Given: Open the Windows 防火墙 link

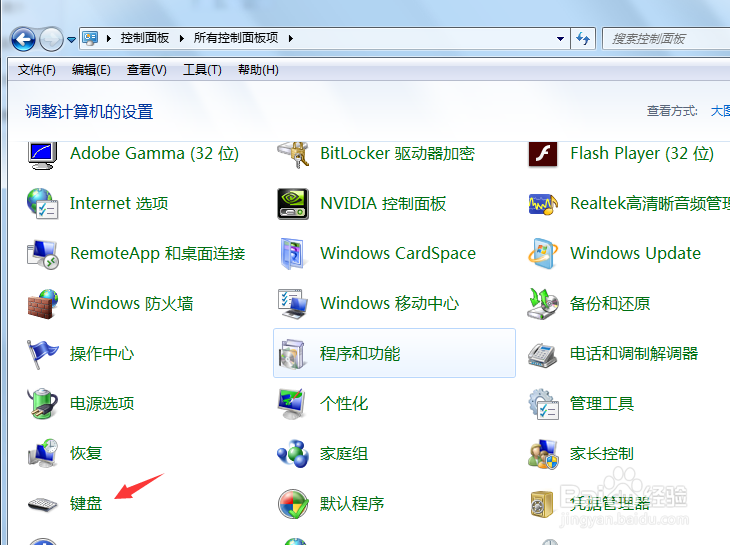Looking at the screenshot, I should tap(131, 303).
